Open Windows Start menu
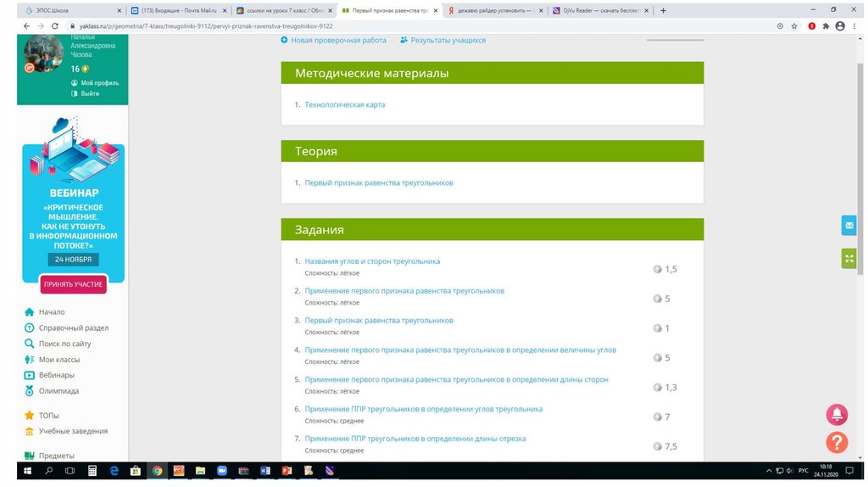The height and width of the screenshot is (487, 868). click(27, 471)
